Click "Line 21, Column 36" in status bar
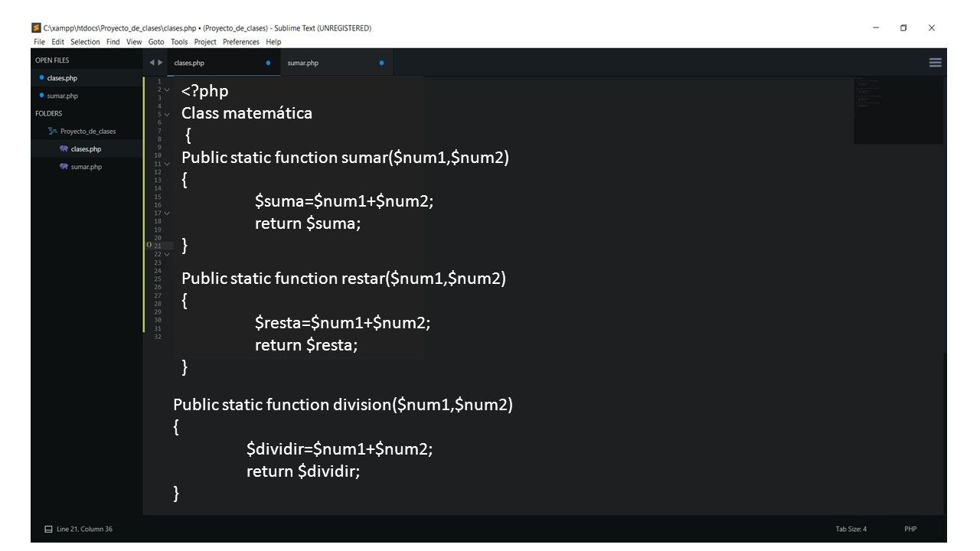The width and height of the screenshot is (980, 551). [85, 529]
